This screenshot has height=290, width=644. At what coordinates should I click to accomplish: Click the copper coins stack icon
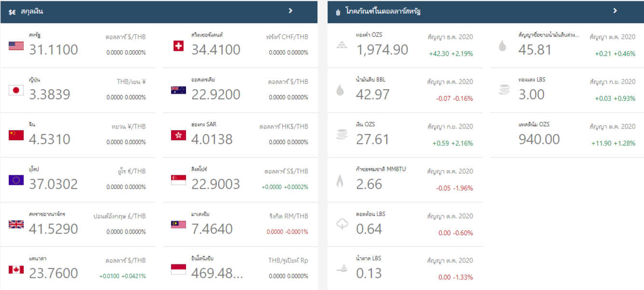[504, 90]
